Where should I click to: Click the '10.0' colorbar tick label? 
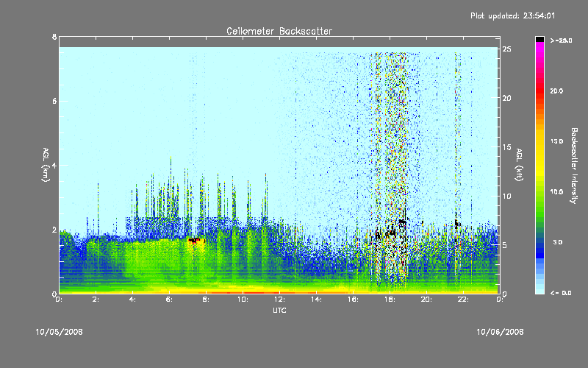(556, 192)
